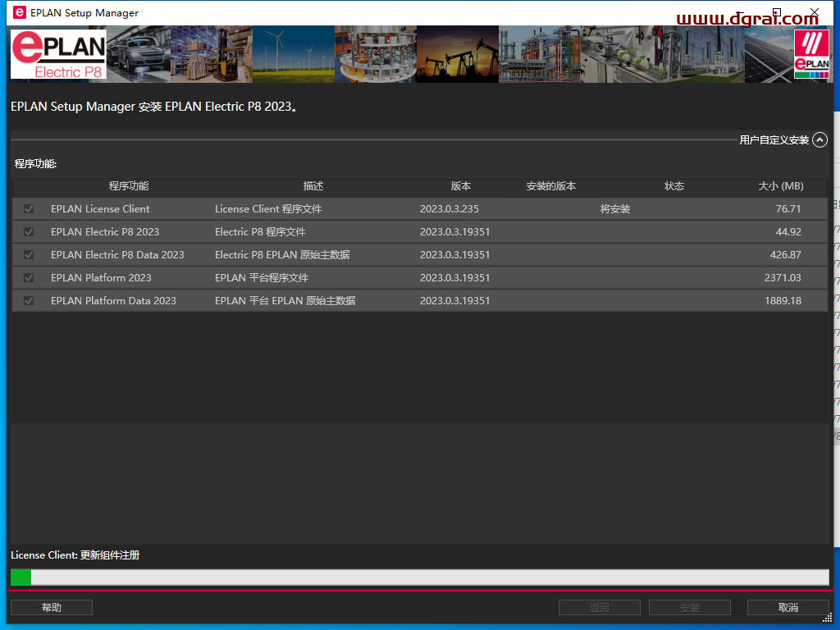Select the EPLAN Electric P8 2023 row name
Image resolution: width=840 pixels, height=630 pixels.
pyautogui.click(x=105, y=232)
